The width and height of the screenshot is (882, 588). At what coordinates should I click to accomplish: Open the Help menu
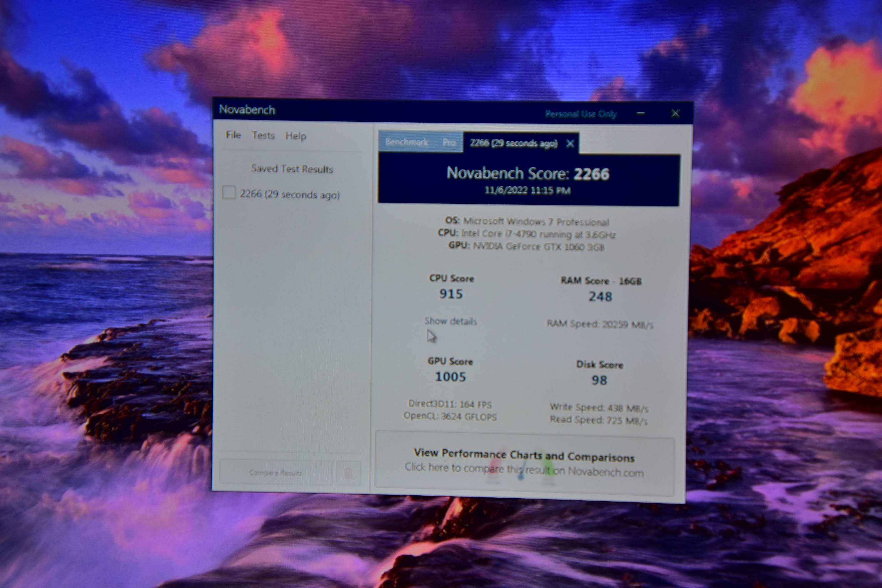296,136
